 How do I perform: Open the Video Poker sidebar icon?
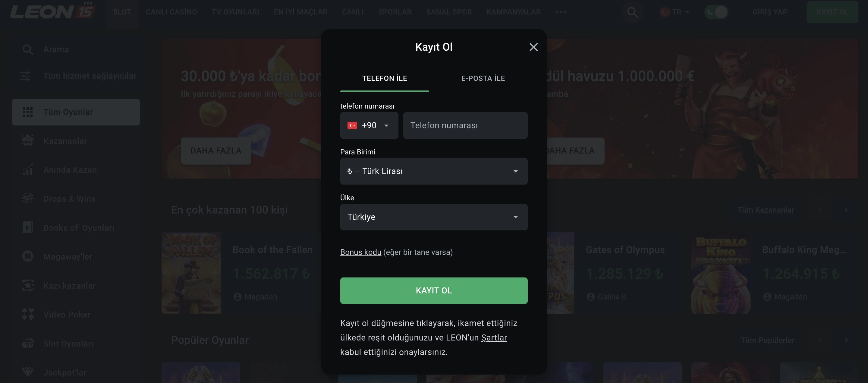28,314
